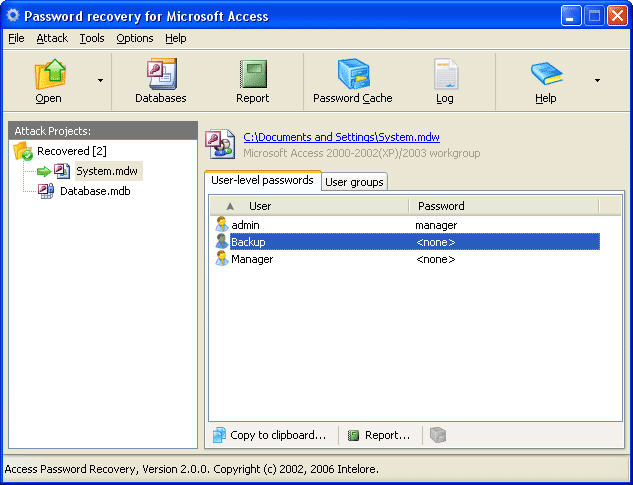Click the Database.mdb file icon
This screenshot has height=485, width=633.
pyautogui.click(x=46, y=191)
